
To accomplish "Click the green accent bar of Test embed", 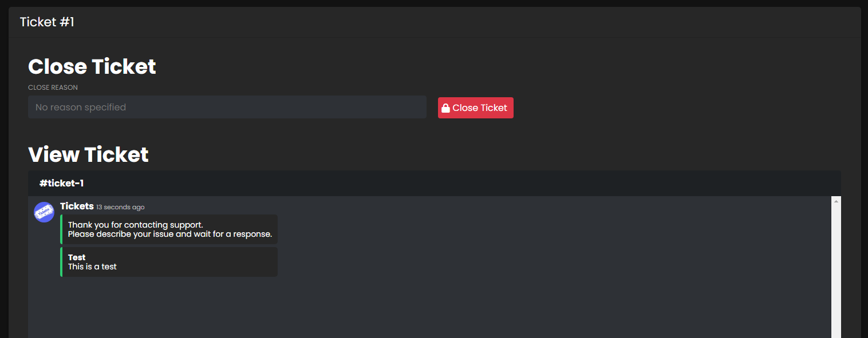I will coord(61,262).
